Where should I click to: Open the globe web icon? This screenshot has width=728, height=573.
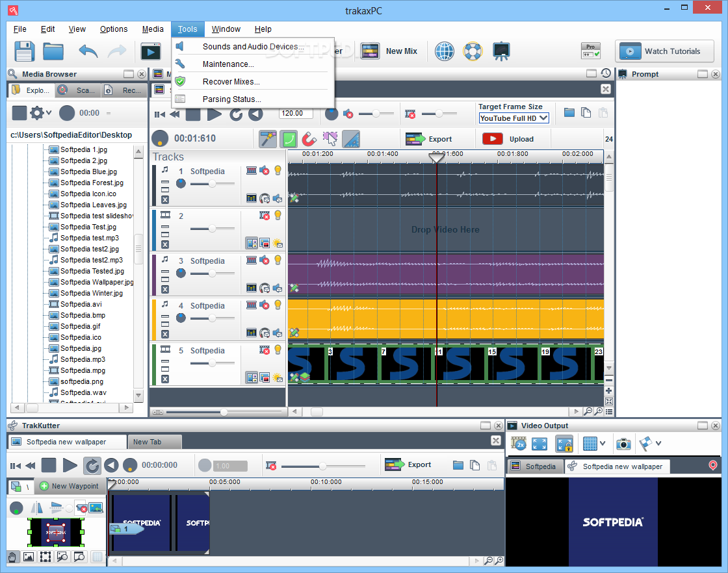pos(445,51)
